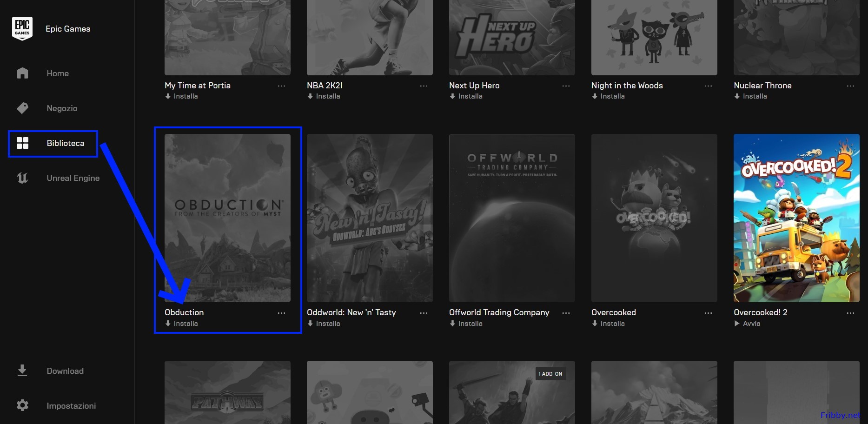
Task: Install Obduction
Action: (181, 324)
